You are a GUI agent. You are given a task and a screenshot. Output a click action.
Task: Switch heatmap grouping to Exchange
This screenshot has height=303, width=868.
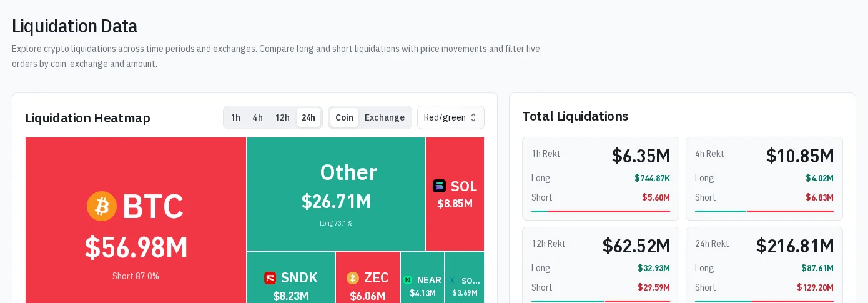385,117
